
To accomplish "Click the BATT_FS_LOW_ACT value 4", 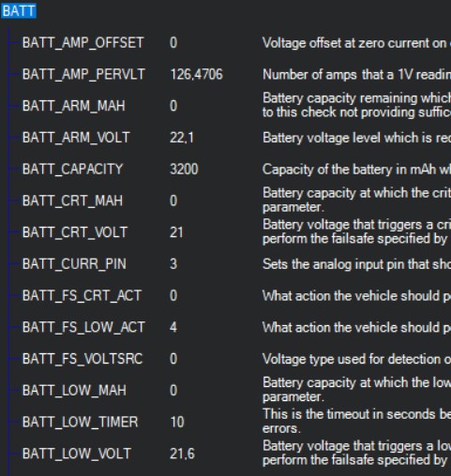I will pyautogui.click(x=173, y=327).
